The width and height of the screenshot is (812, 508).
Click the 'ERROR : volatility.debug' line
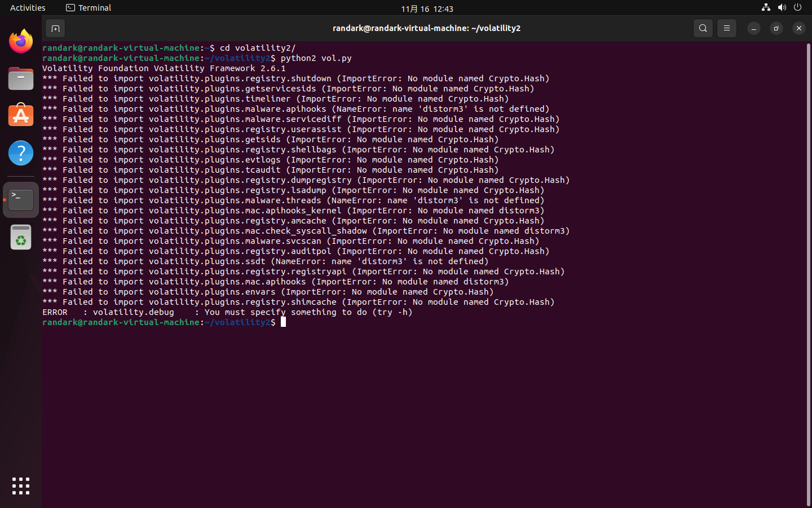click(227, 312)
